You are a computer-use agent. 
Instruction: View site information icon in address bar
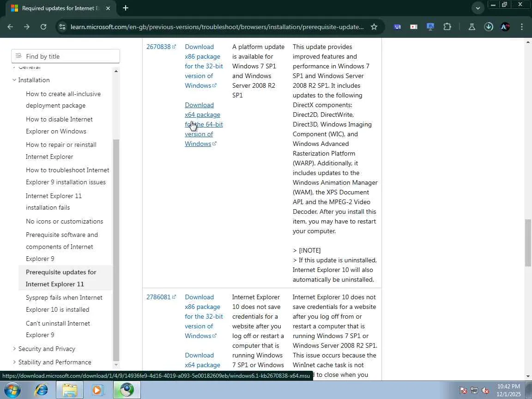coord(62,27)
